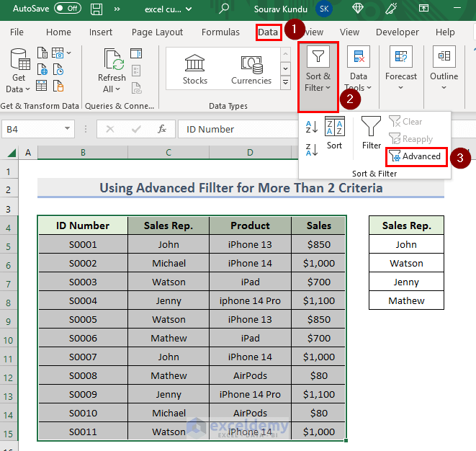Click the Recent Sources icon
This screenshot has height=451, width=476.
tap(58, 70)
